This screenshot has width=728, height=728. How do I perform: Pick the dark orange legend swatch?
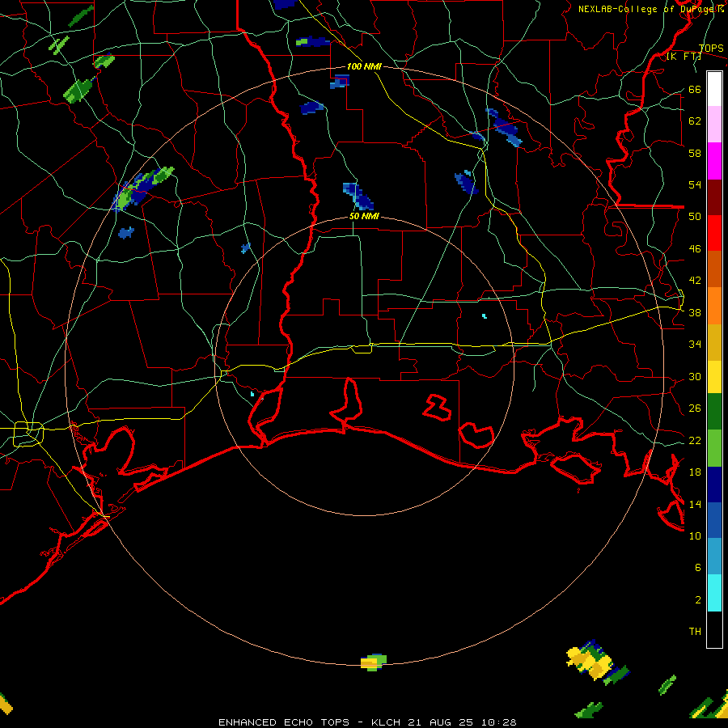(x=714, y=269)
